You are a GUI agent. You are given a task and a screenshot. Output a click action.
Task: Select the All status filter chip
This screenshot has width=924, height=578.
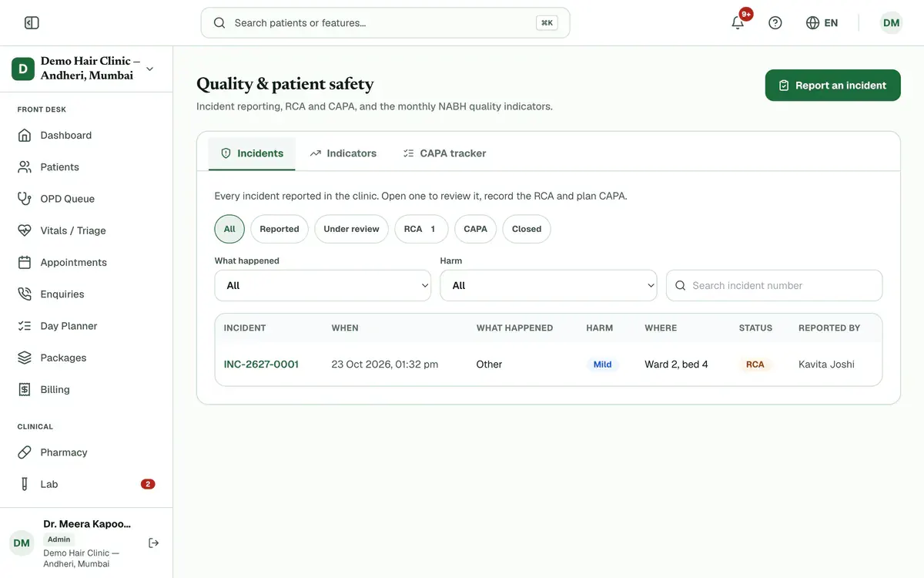click(229, 229)
